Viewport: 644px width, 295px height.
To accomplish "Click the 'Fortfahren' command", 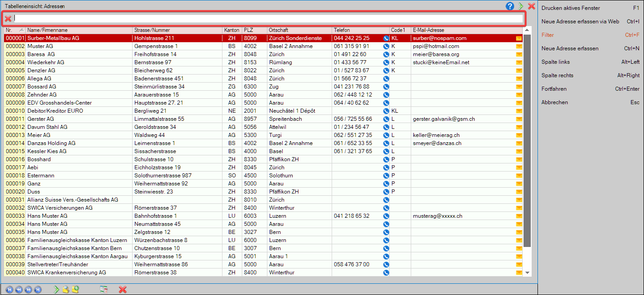I will [554, 89].
